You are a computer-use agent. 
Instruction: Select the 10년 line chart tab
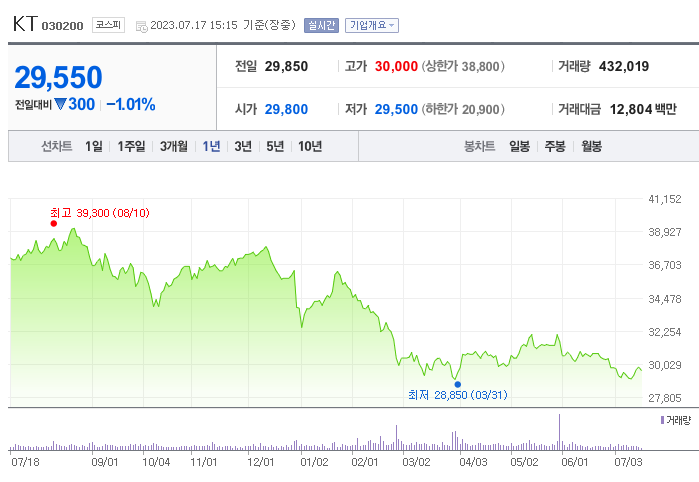pos(310,146)
